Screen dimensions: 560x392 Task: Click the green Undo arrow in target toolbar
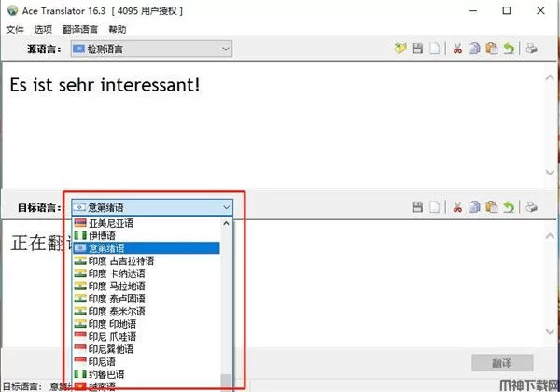pos(509,206)
